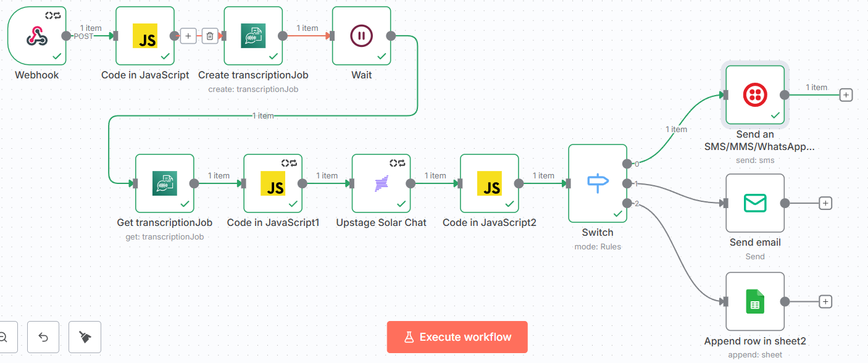868x363 pixels.
Task: Click the tidy up broom button
Action: 85,337
